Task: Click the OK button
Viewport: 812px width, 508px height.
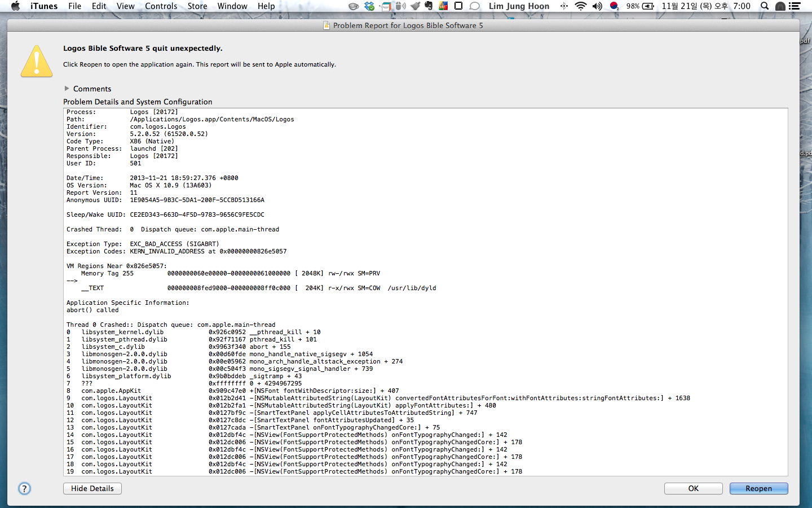Action: [694, 488]
